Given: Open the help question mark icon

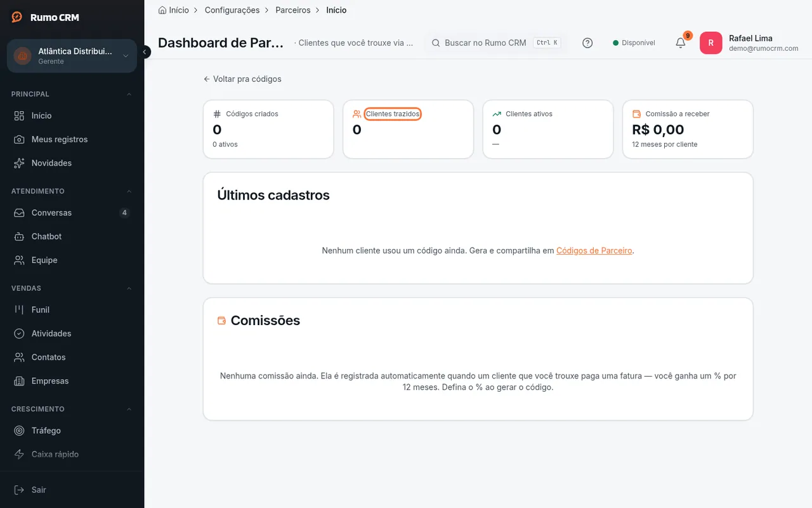Looking at the screenshot, I should pos(587,43).
